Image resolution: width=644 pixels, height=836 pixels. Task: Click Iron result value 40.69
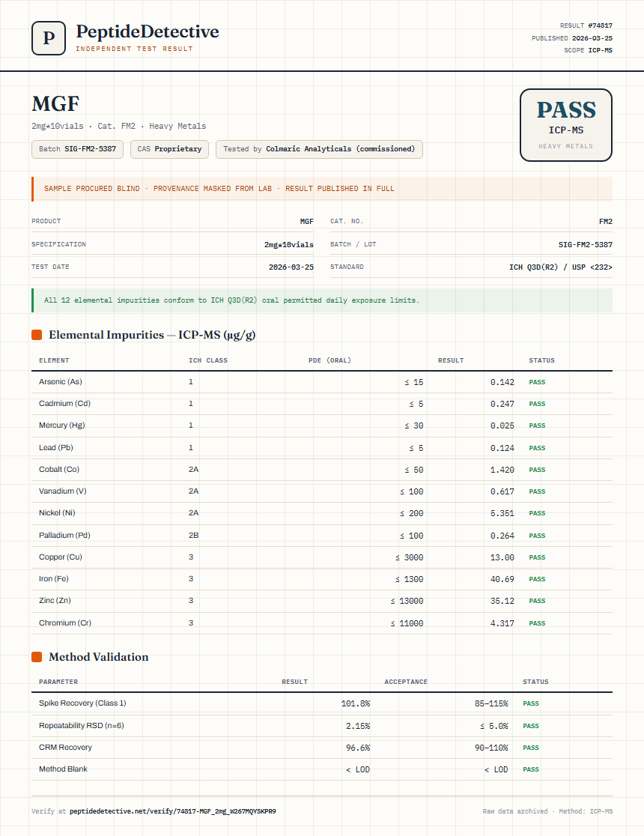pyautogui.click(x=502, y=579)
